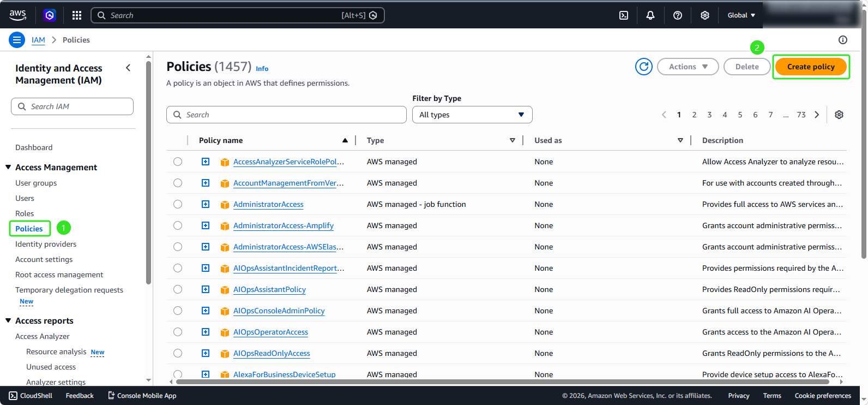Click the Feedback link in the footer
Screen dimensions: 868x405
[x=80, y=396]
